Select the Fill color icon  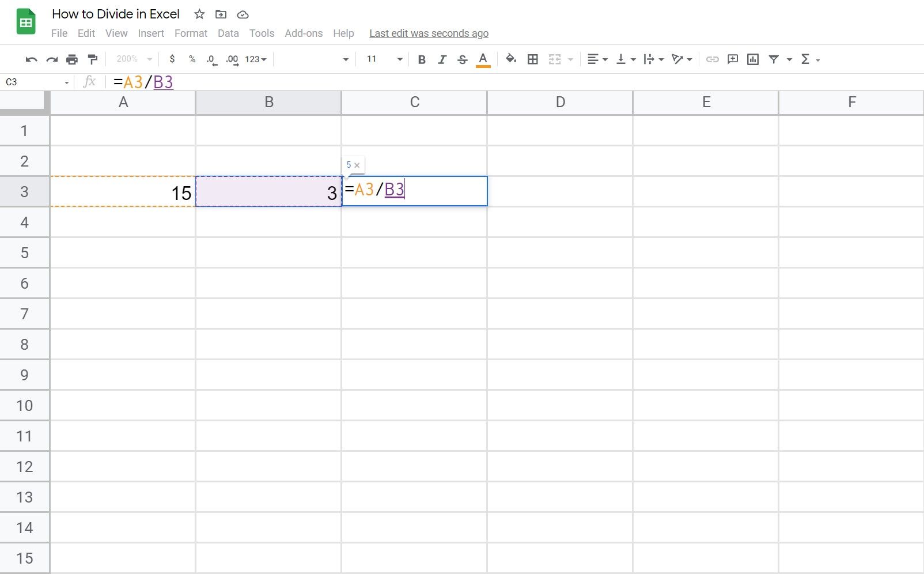[511, 59]
